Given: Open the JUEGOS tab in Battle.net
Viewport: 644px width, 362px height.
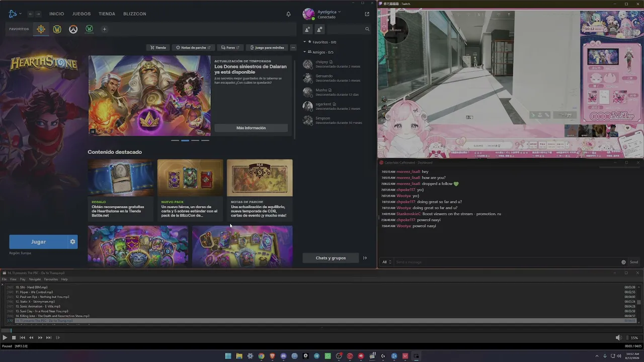Looking at the screenshot, I should (x=82, y=14).
